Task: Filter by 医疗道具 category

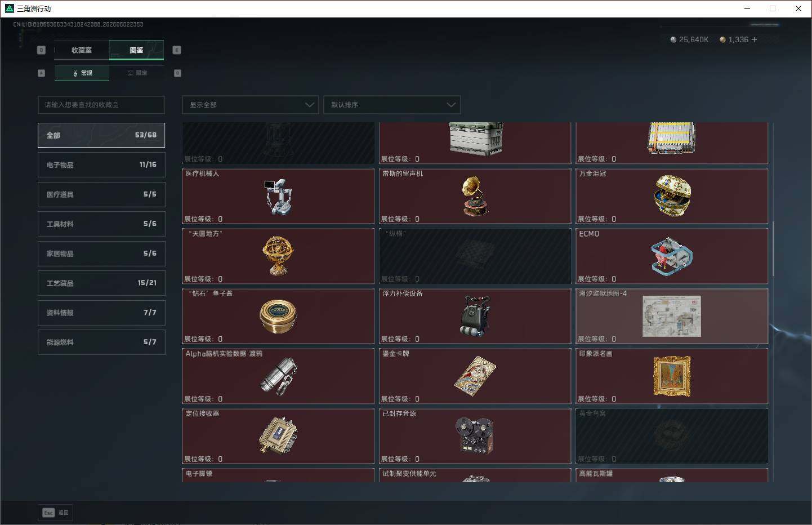Action: (101, 194)
